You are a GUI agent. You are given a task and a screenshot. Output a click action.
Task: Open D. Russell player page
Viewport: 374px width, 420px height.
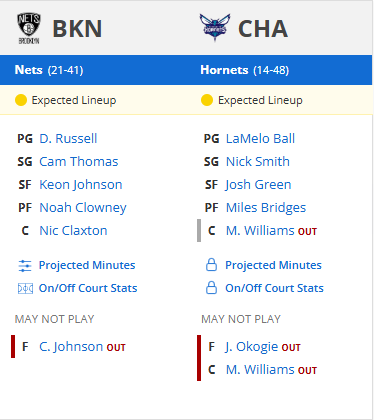[68, 139]
